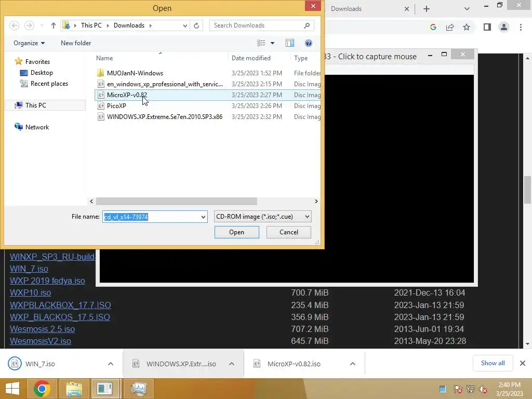The height and width of the screenshot is (399, 532).
Task: Open the WXP10.iso link
Action: point(30,293)
